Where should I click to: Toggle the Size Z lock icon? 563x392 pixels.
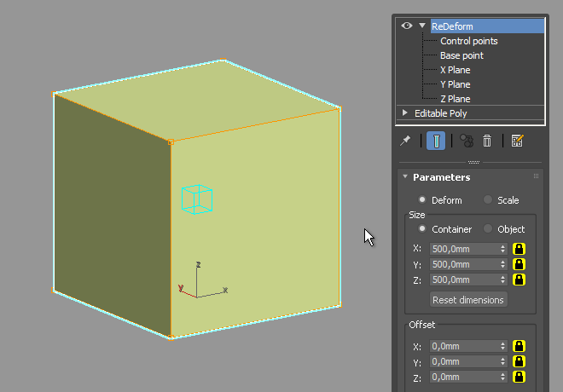tap(519, 280)
